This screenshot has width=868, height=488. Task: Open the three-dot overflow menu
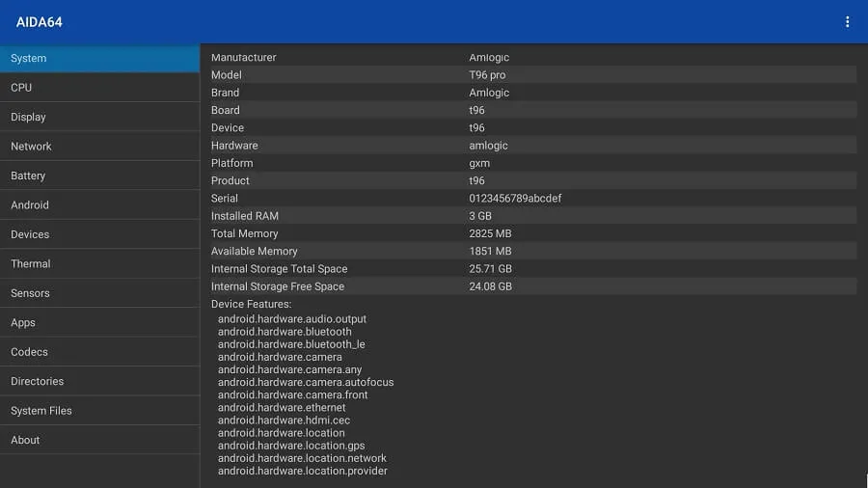click(848, 21)
